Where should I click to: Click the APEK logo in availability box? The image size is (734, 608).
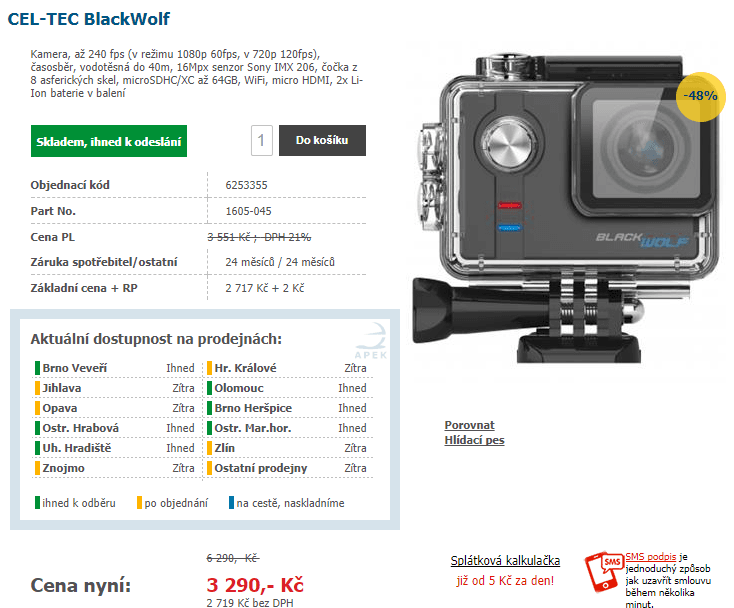click(x=373, y=341)
